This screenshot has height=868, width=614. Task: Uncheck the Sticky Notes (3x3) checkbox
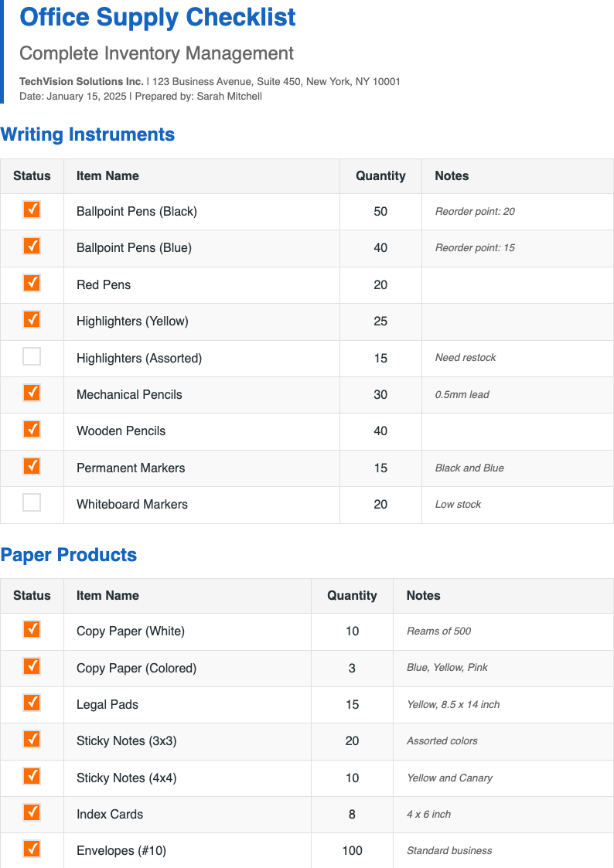32,739
